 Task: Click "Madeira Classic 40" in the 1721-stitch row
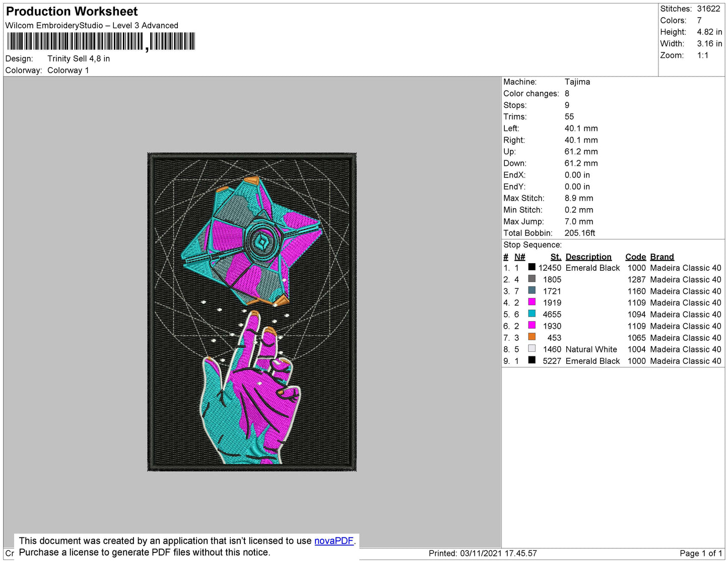pos(686,291)
